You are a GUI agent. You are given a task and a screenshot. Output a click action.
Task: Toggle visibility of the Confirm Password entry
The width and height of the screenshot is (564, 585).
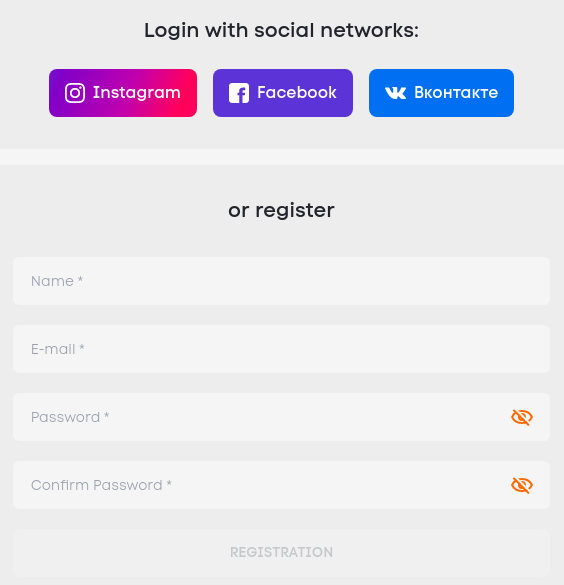coord(522,485)
